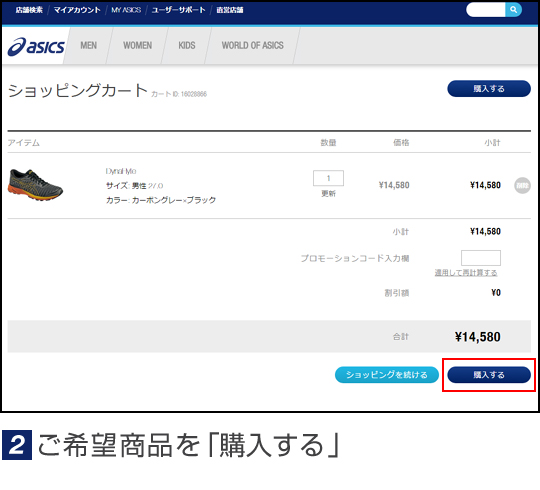Click the bottom 購入する button

pos(489,375)
